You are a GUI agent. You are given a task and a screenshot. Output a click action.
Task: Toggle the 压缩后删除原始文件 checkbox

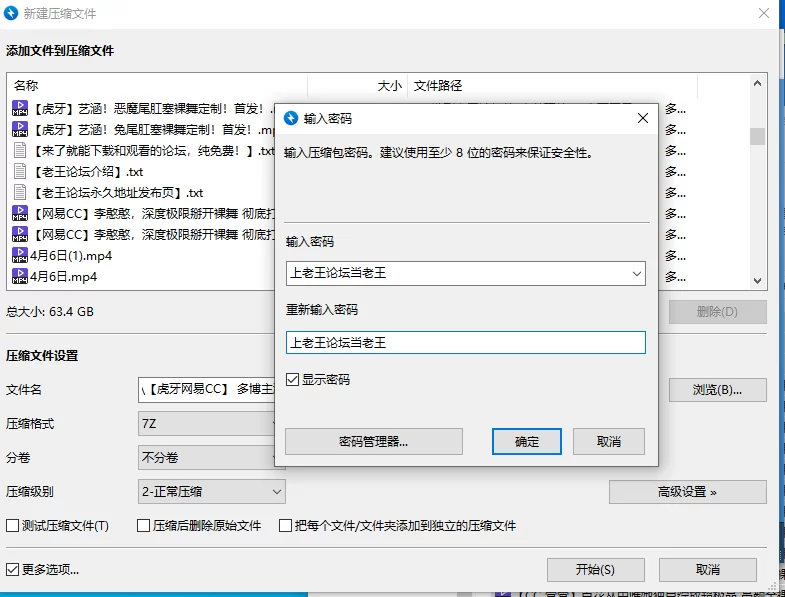pos(143,526)
